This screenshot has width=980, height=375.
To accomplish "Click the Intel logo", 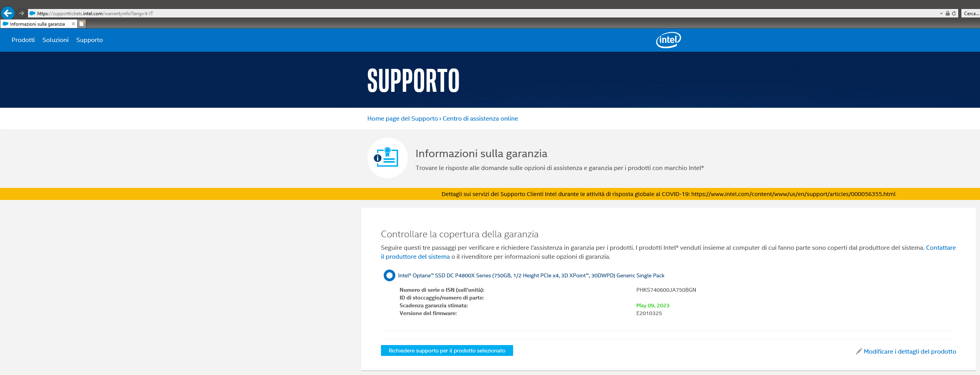I will 669,40.
